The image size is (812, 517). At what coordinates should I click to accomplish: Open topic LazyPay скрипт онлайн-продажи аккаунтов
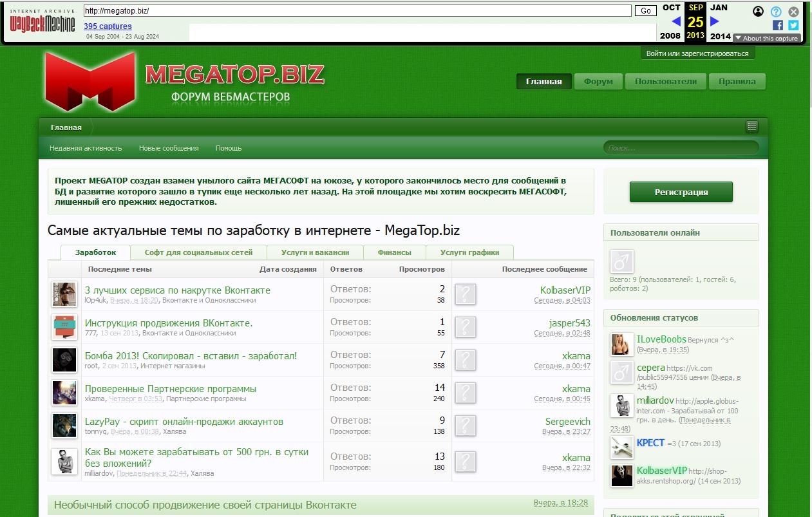tap(184, 422)
